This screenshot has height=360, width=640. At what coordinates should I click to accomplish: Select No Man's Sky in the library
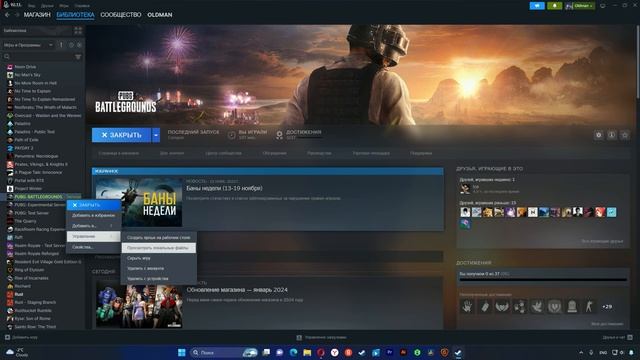pos(27,75)
